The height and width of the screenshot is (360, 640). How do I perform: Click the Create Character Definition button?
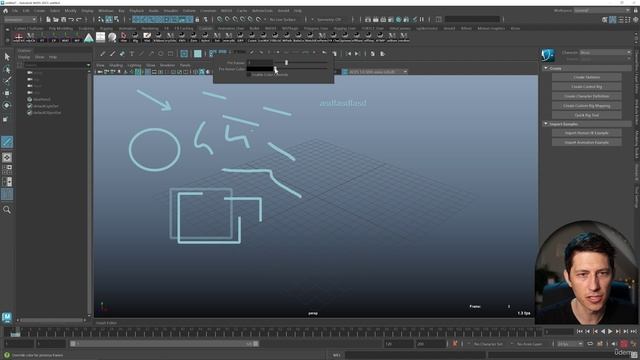(x=587, y=96)
